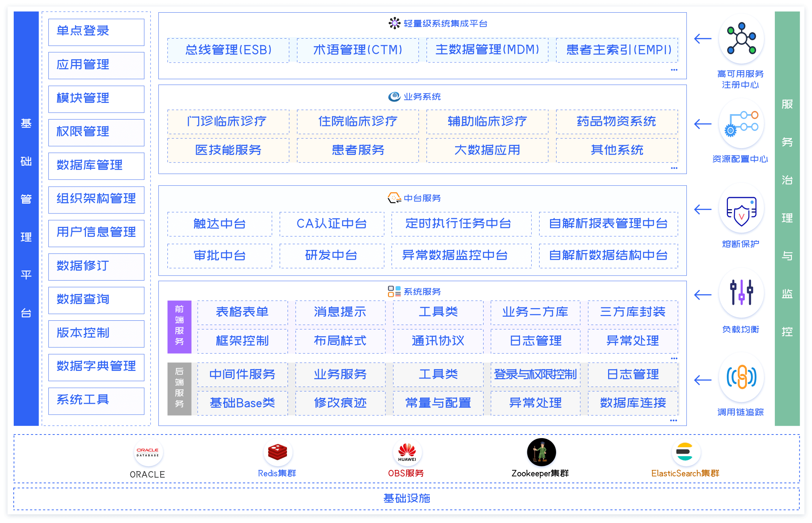The image size is (812, 523).
Task: Open 权限管理 item
Action: point(96,133)
